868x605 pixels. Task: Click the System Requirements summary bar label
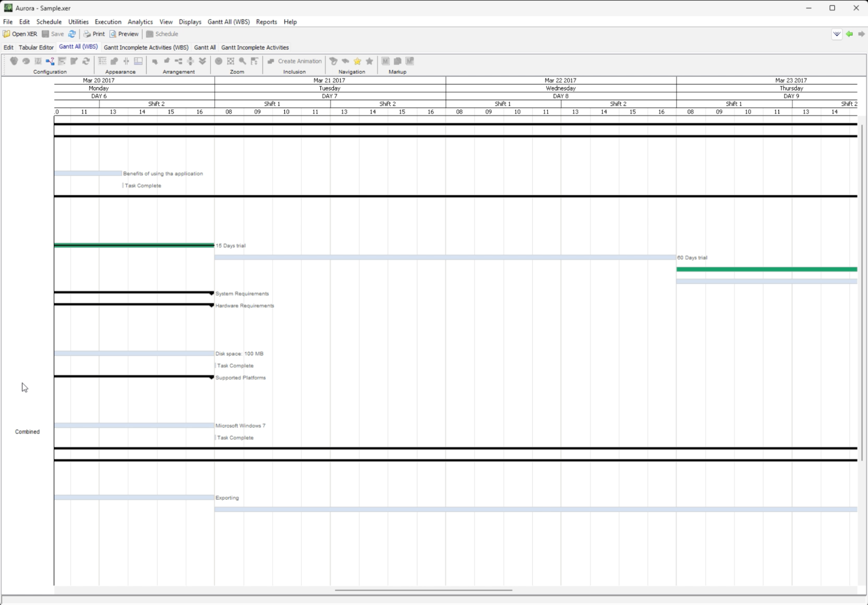tap(242, 294)
